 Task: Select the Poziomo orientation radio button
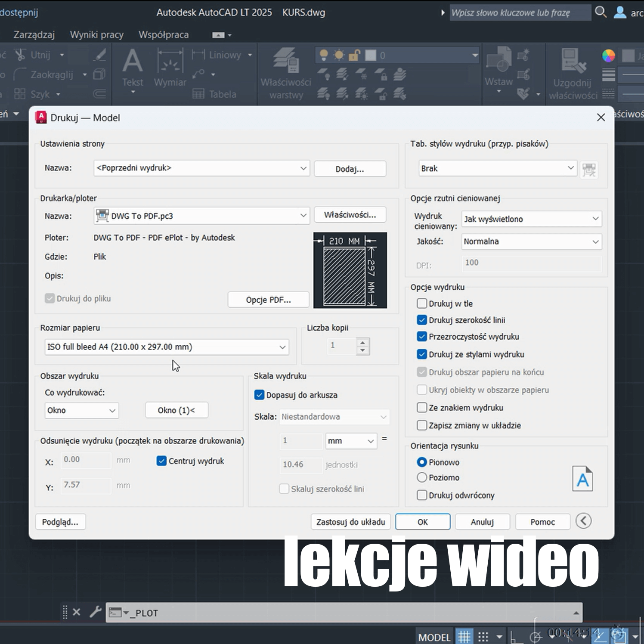pos(422,477)
